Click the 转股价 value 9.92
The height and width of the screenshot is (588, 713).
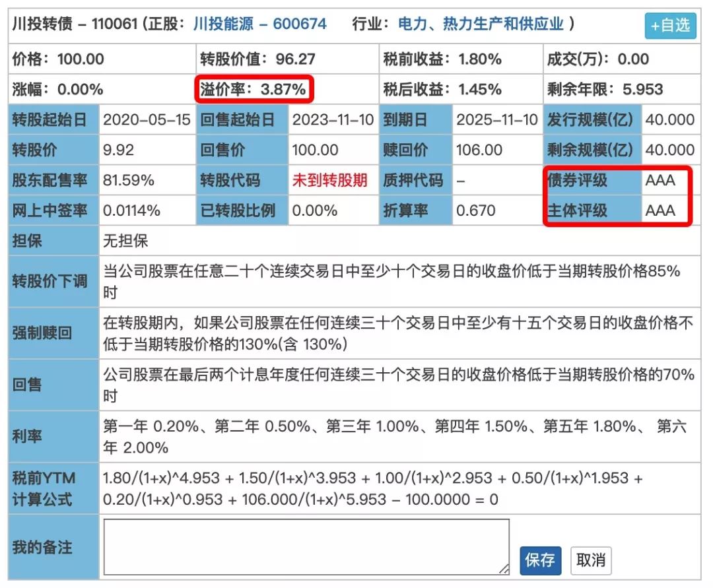(118, 150)
